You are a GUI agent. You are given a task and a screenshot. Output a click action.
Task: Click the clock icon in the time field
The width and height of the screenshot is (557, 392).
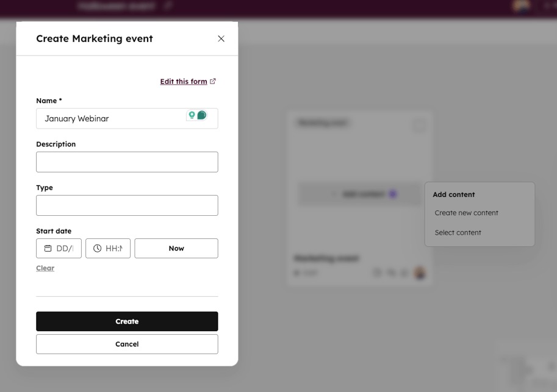click(x=98, y=248)
